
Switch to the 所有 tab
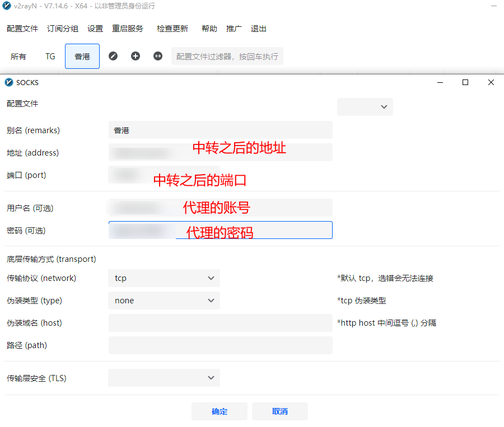coord(18,56)
